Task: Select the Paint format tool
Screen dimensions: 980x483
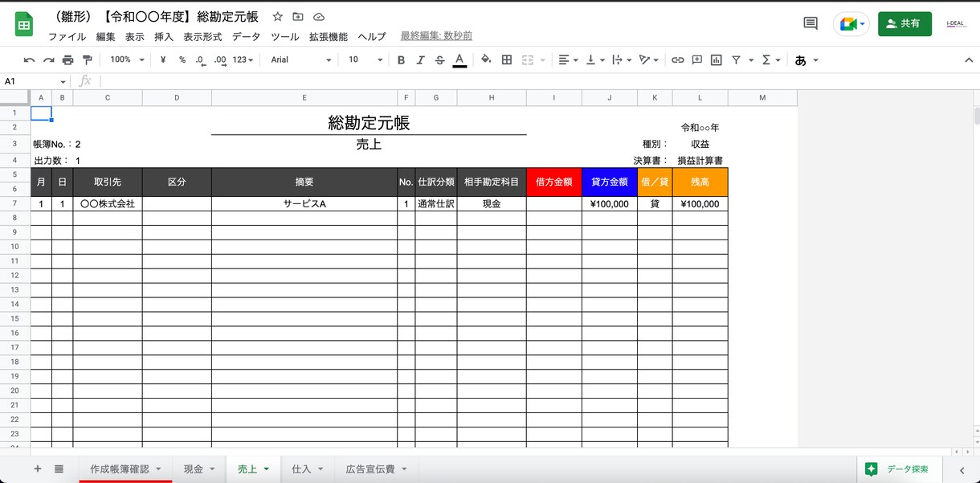Action: pyautogui.click(x=88, y=60)
